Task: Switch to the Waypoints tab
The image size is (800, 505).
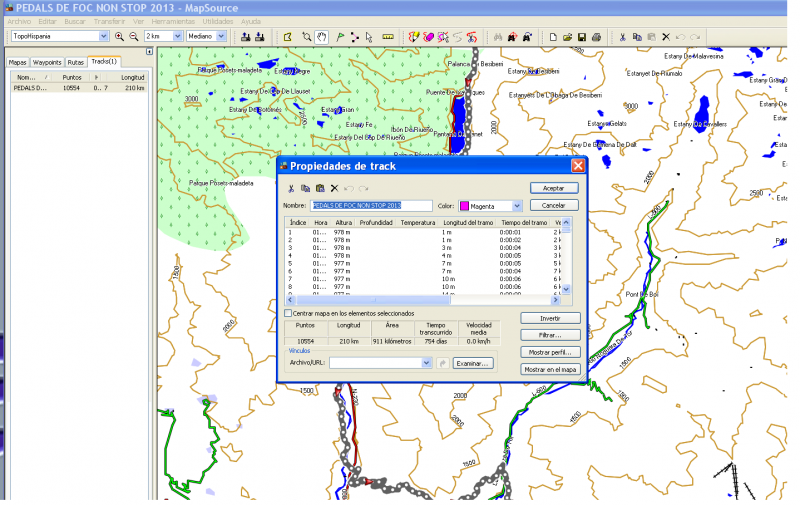Action: (47, 62)
